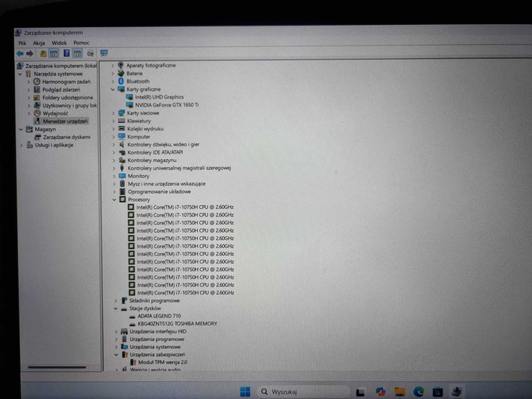This screenshot has height=399, width=532.
Task: Click the Kontrolery uniwersalnej magistrali USB icon
Action: click(122, 168)
